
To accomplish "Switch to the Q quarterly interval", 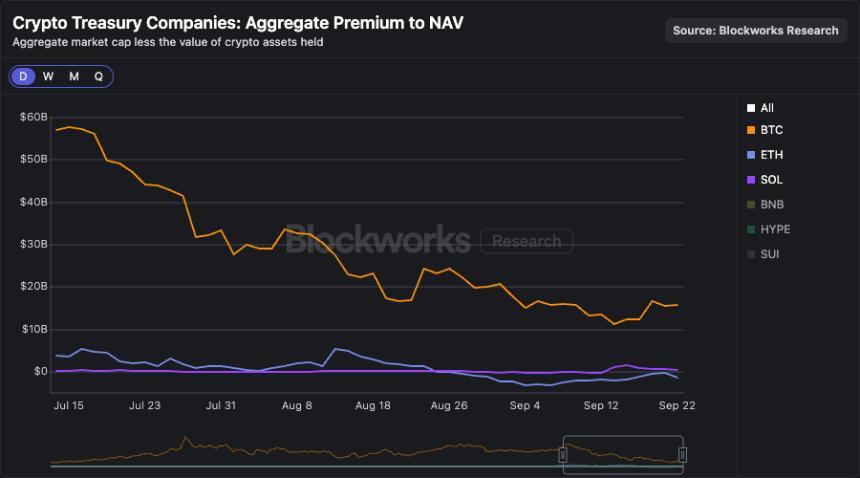I will pos(99,76).
